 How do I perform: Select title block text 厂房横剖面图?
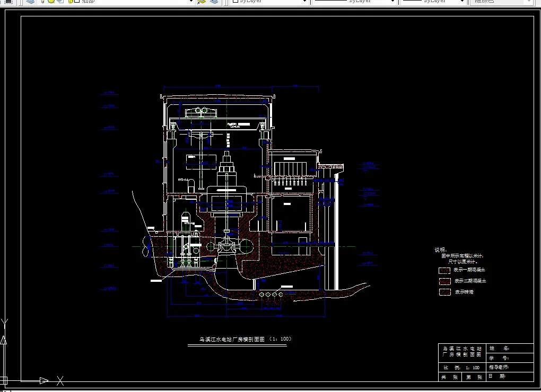click(x=462, y=354)
